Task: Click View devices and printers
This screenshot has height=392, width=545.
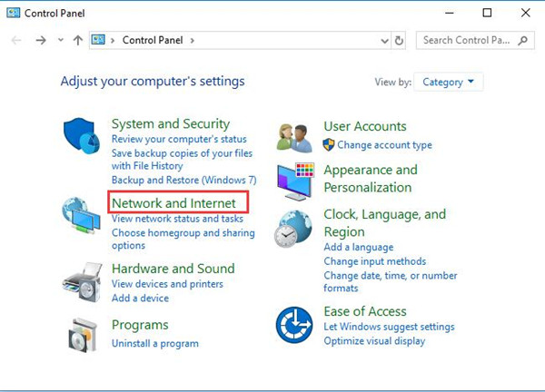Action: pos(167,284)
